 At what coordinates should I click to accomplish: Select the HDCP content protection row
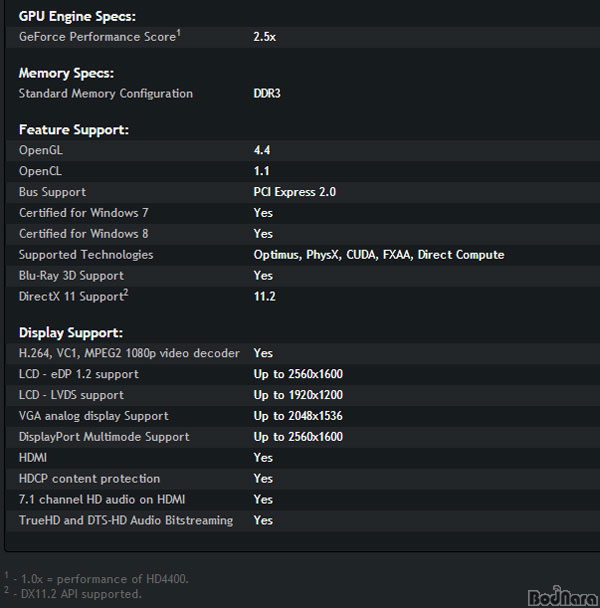click(303, 479)
